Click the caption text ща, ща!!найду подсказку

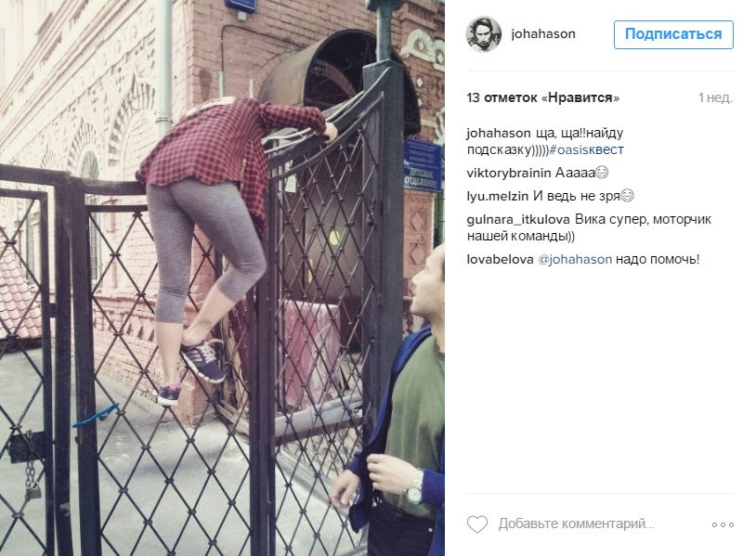click(545, 141)
